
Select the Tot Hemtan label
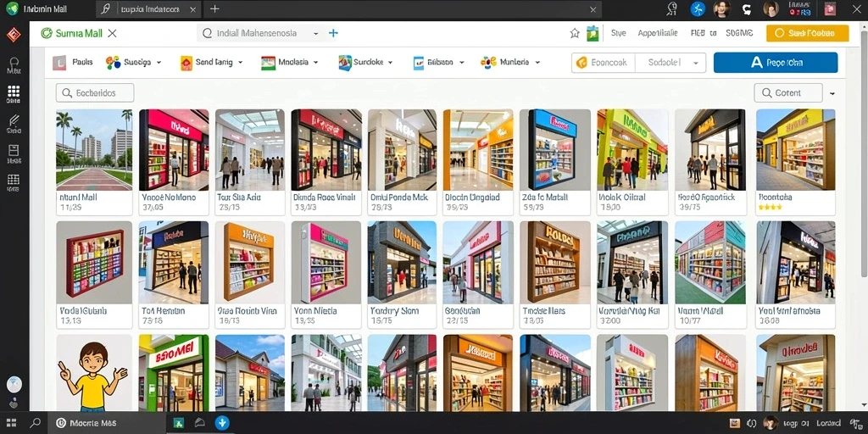point(164,311)
